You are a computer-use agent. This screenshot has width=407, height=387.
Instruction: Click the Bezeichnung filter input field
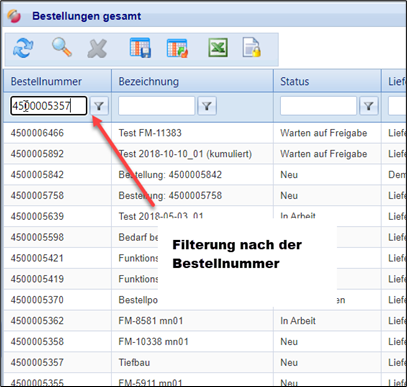(156, 106)
